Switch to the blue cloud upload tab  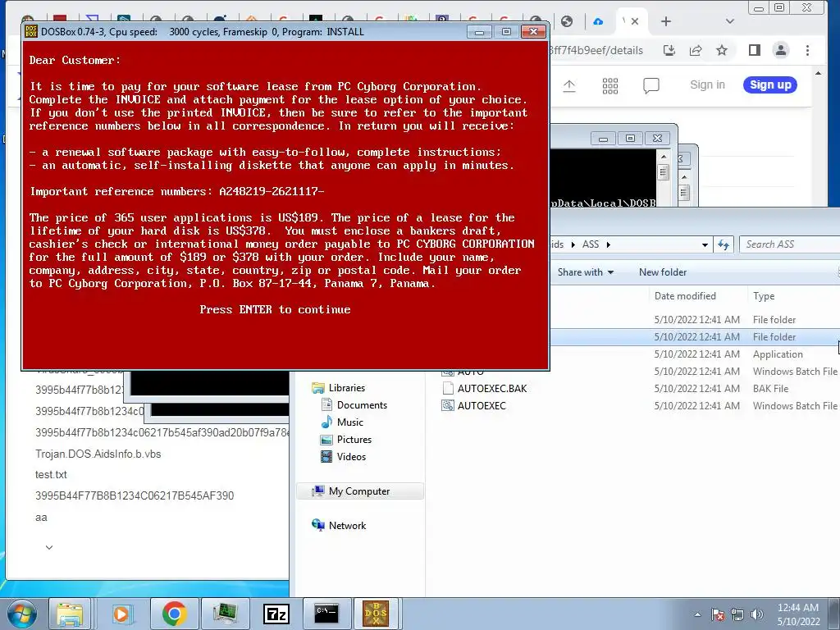pos(598,21)
